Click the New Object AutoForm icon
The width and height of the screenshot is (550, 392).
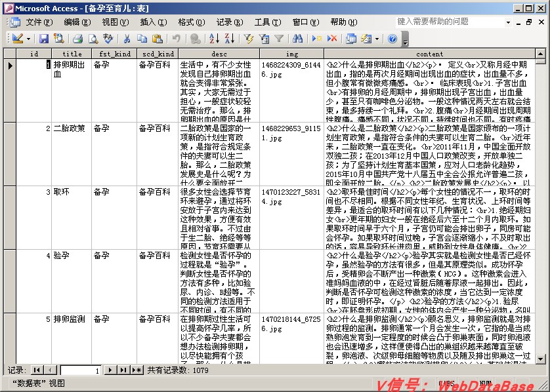click(366, 39)
